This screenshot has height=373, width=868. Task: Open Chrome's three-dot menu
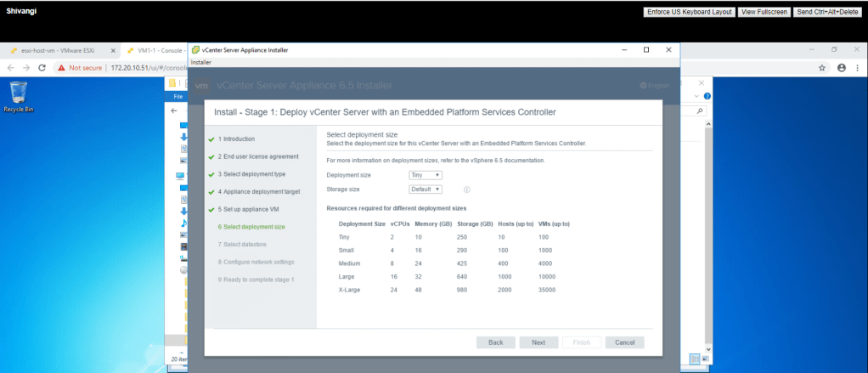pos(858,67)
